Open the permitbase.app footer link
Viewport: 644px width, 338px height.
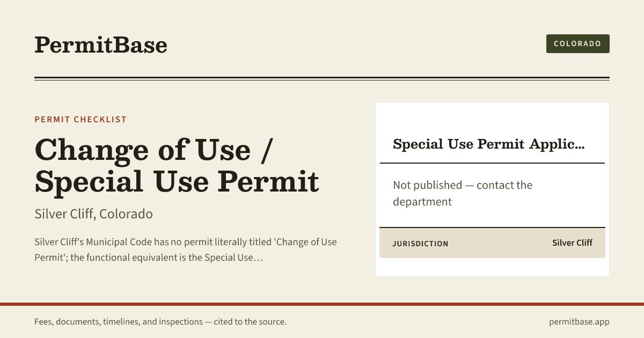point(579,322)
